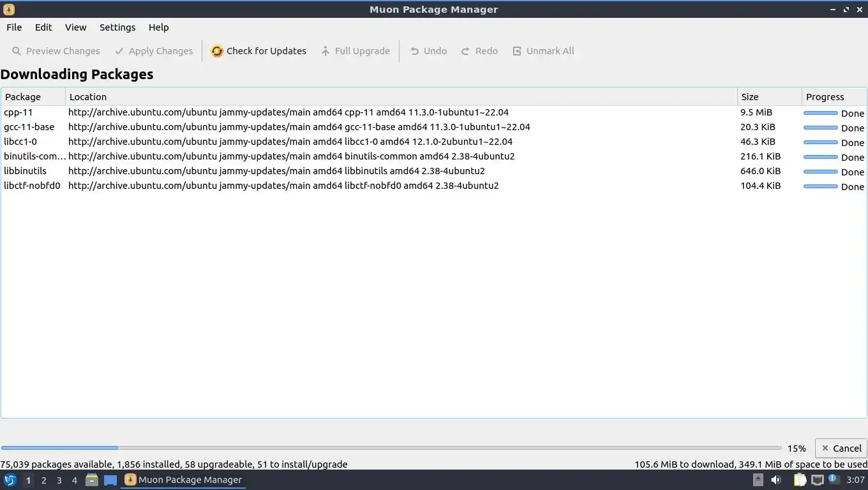The height and width of the screenshot is (490, 868).
Task: Click the libctf-nobfd0 row progress bar
Action: (x=821, y=186)
